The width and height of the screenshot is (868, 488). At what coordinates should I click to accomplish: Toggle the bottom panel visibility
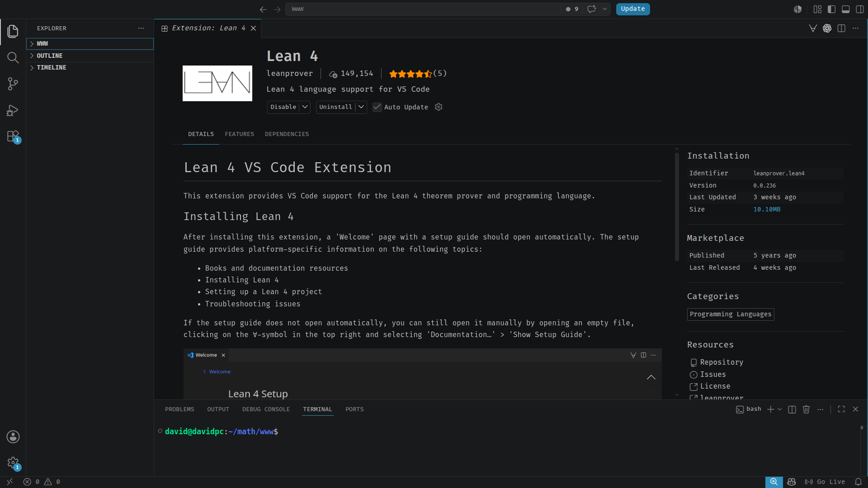[x=846, y=9]
